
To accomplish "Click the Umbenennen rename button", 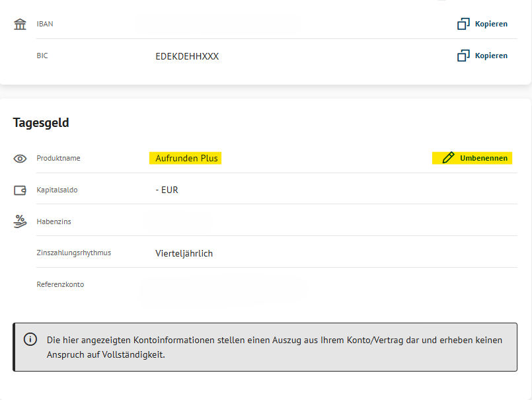I will (x=472, y=158).
